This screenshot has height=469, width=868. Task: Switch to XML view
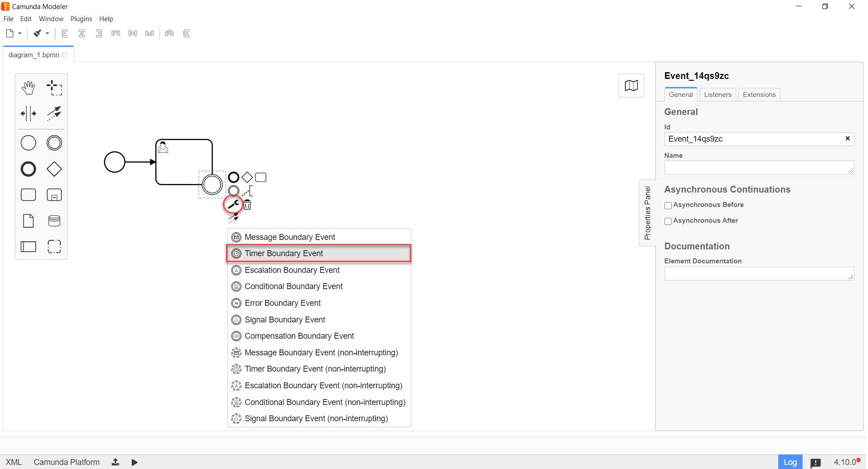tap(14, 462)
